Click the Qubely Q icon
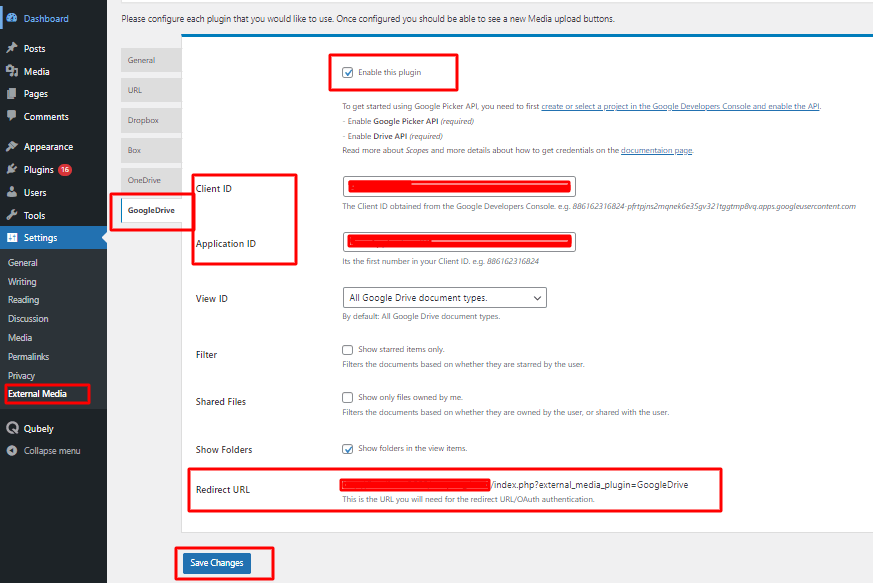Viewport: 873px width, 583px height. 12,428
